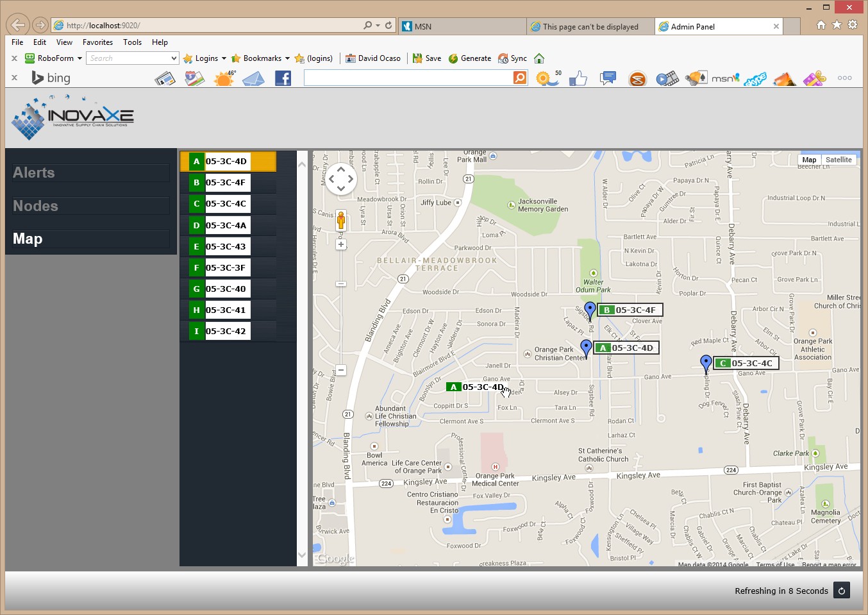868x615 pixels.
Task: Click the refresh button beside the countdown
Action: 842,591
